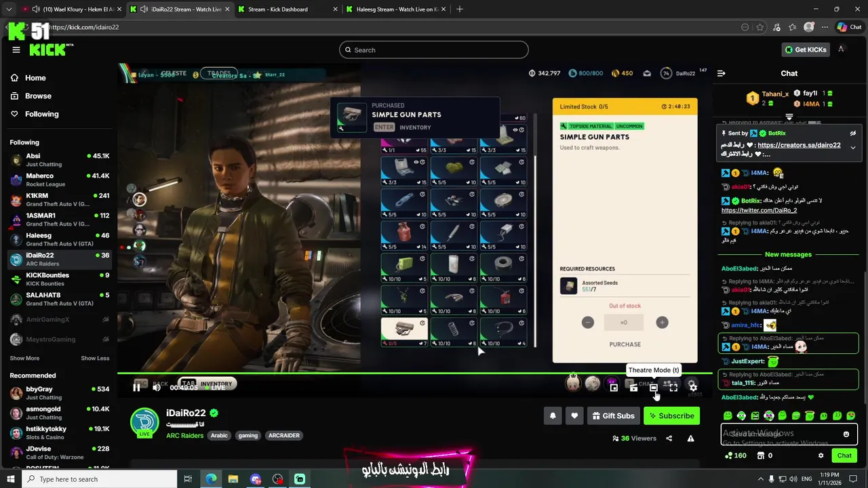The width and height of the screenshot is (868, 488).
Task: Open Absi channel in Following list
Action: pos(60,160)
